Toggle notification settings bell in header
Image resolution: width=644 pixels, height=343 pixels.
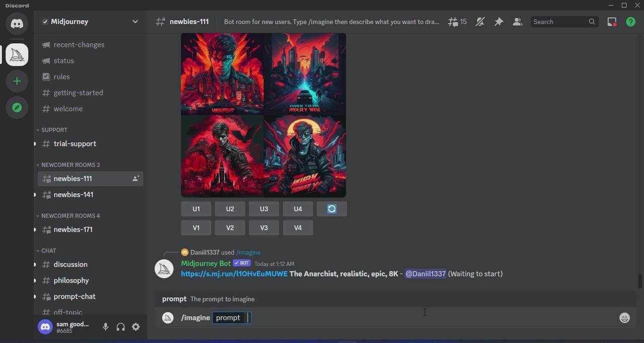pos(480,22)
